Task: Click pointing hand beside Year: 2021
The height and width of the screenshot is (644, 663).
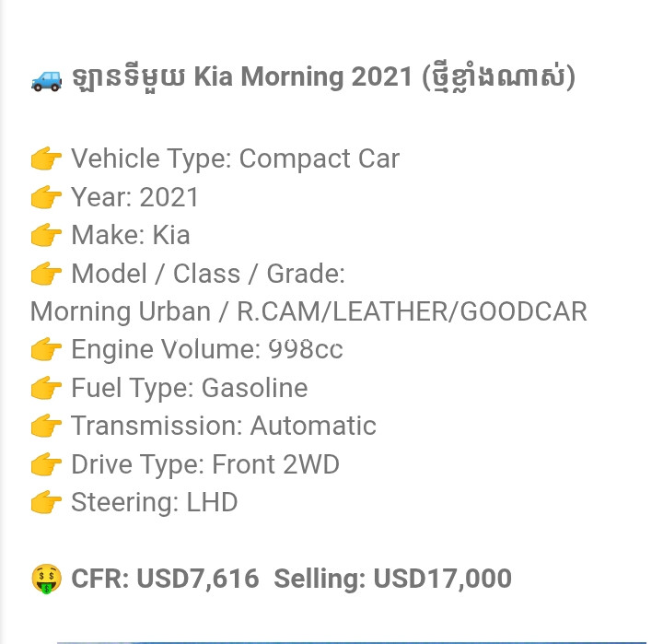Action: (x=47, y=197)
